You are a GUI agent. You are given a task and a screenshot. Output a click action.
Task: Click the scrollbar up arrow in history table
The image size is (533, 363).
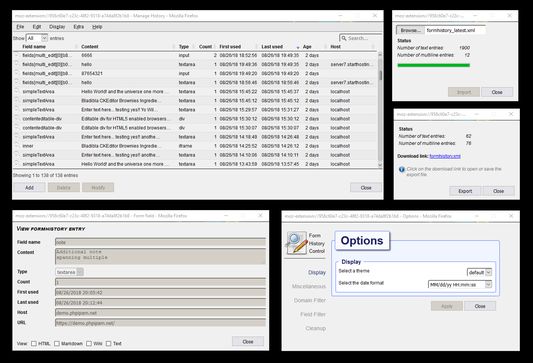tap(380, 54)
